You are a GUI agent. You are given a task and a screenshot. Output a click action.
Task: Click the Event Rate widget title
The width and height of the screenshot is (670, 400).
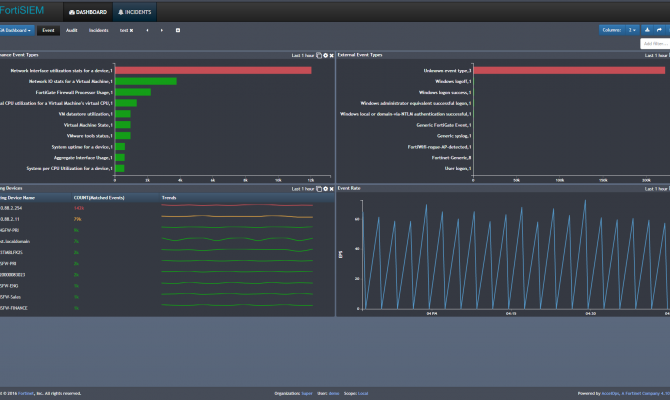[x=349, y=188]
